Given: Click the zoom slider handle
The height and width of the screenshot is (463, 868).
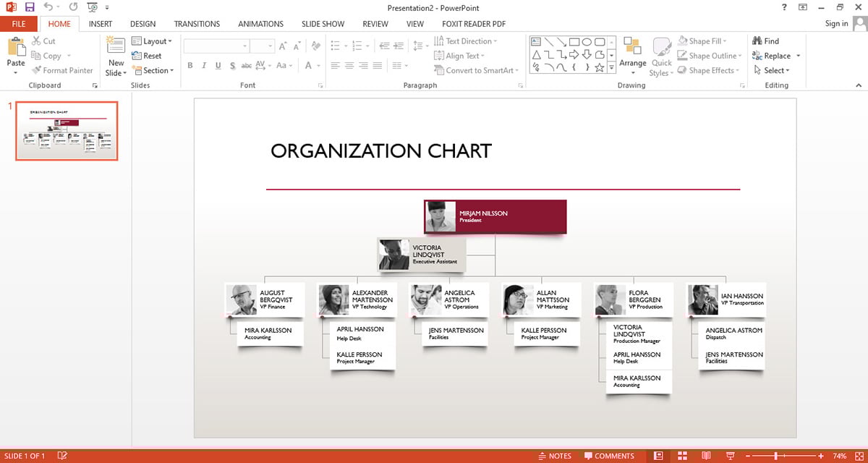Looking at the screenshot, I should (x=776, y=456).
